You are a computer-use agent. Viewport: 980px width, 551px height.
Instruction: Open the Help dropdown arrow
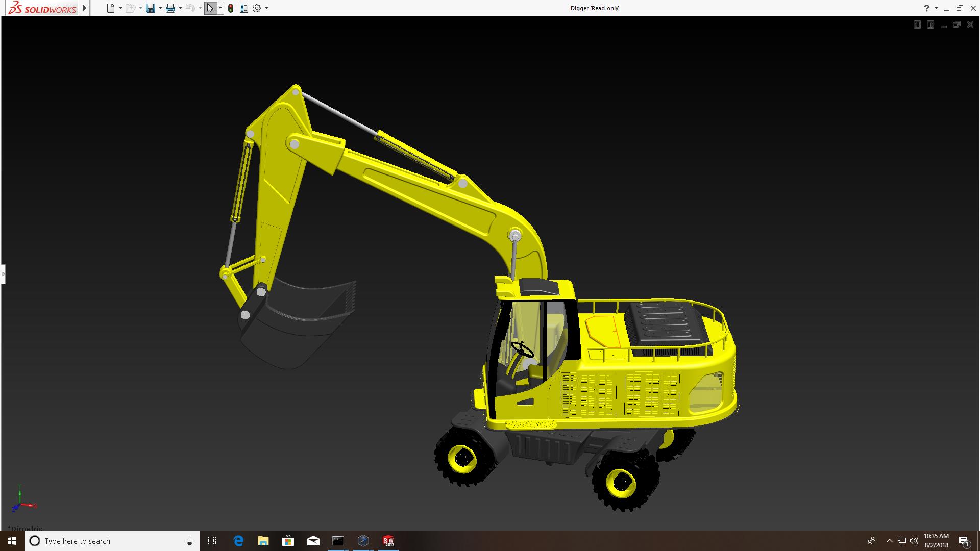pyautogui.click(x=936, y=8)
